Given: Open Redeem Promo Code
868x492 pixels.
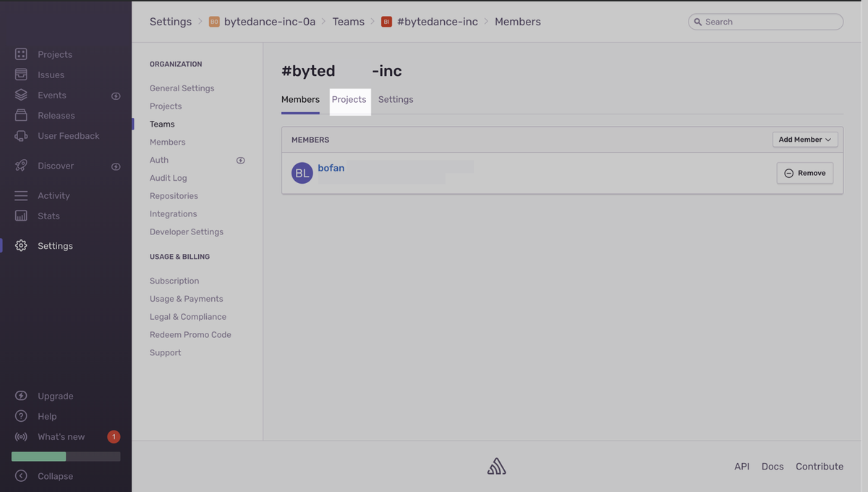Looking at the screenshot, I should 190,335.
